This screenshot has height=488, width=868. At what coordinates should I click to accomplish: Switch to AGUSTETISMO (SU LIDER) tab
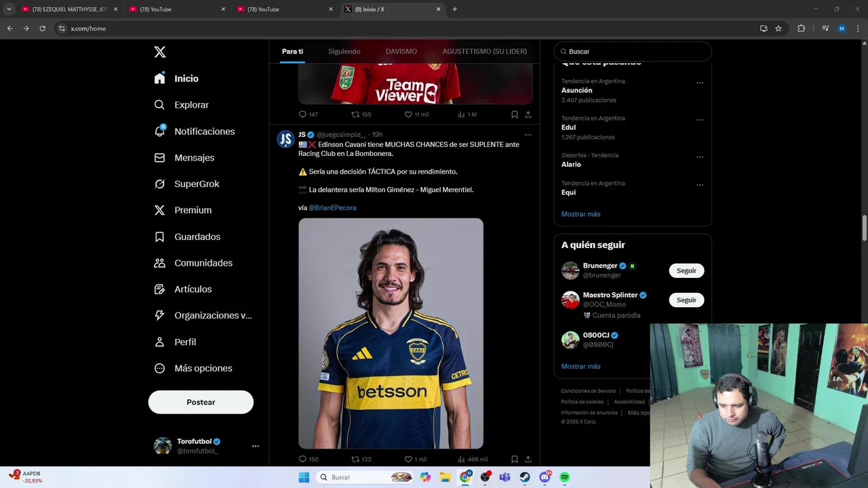(484, 52)
